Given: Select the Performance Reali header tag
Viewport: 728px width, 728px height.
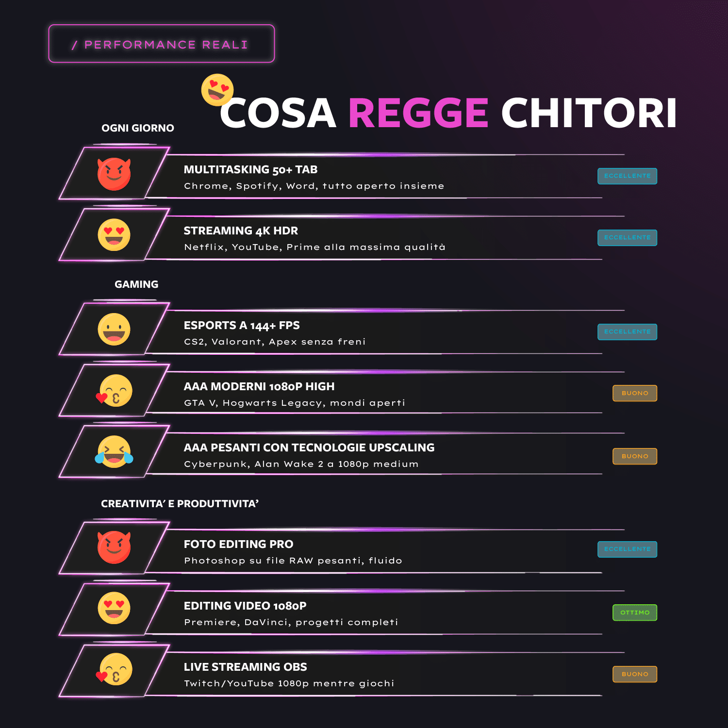Looking at the screenshot, I should [x=162, y=44].
